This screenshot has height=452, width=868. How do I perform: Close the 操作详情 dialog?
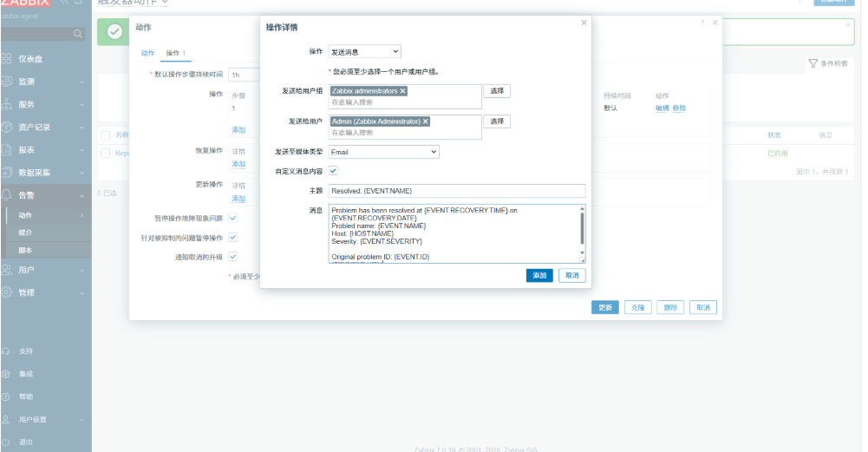click(584, 23)
